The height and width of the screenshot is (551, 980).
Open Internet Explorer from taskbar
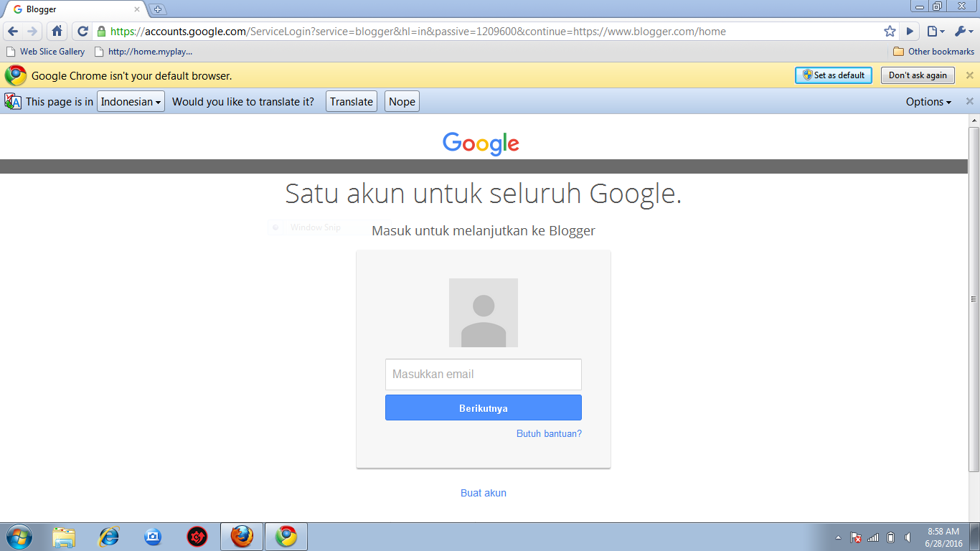click(x=108, y=537)
